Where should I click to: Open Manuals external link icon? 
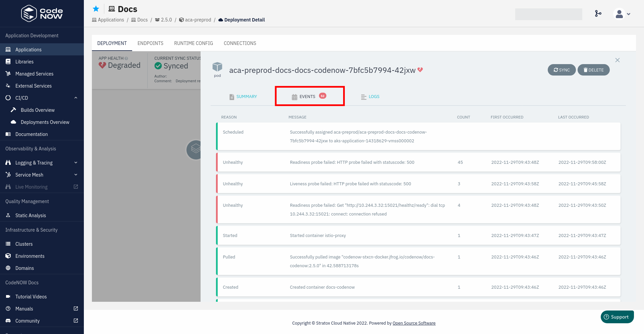pyautogui.click(x=76, y=308)
